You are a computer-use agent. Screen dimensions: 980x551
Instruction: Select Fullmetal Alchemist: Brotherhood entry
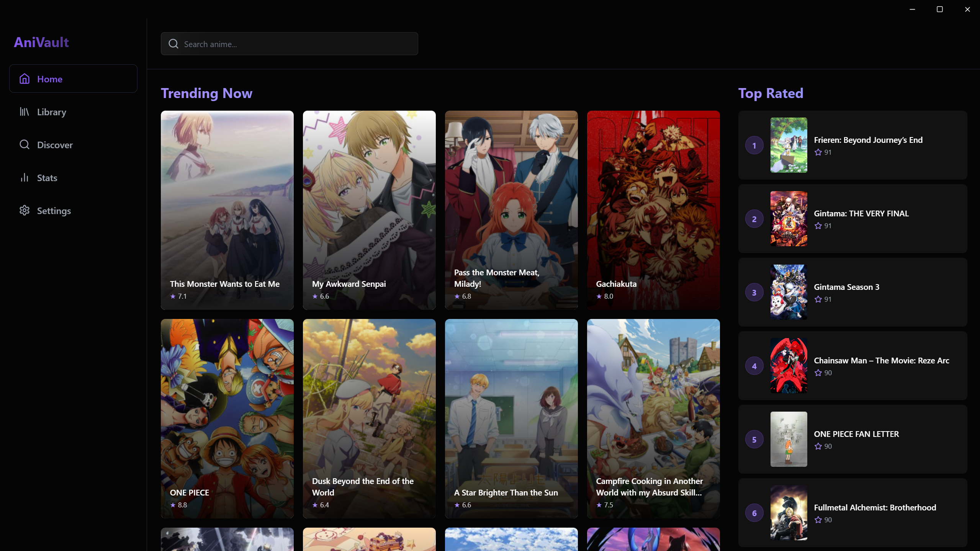tap(875, 508)
